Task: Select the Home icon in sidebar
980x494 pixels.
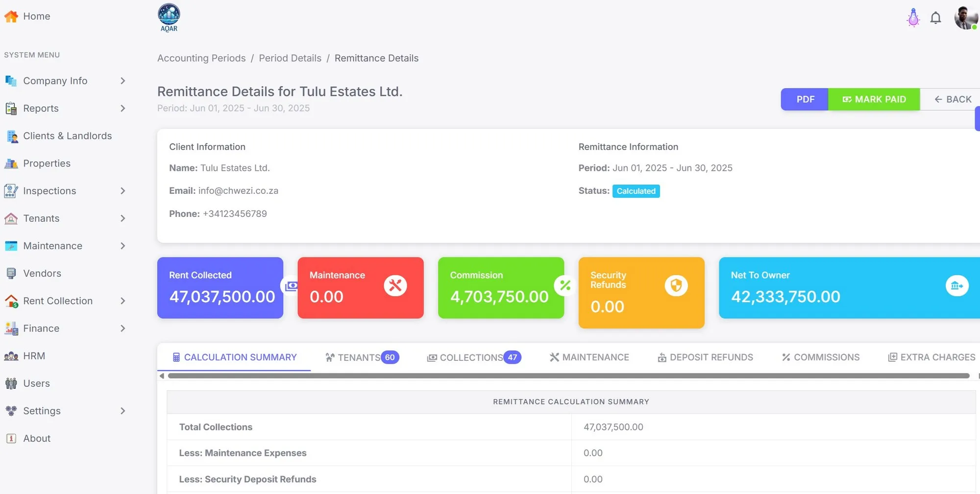Action: [10, 16]
